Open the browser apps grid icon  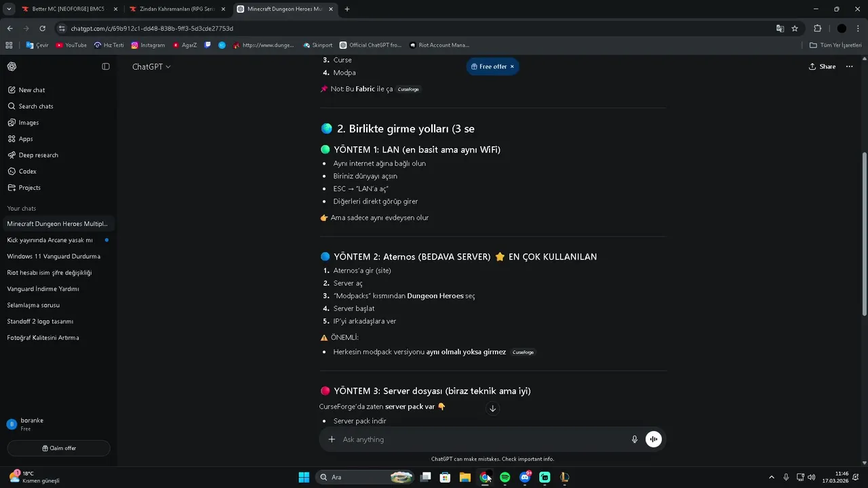point(9,45)
